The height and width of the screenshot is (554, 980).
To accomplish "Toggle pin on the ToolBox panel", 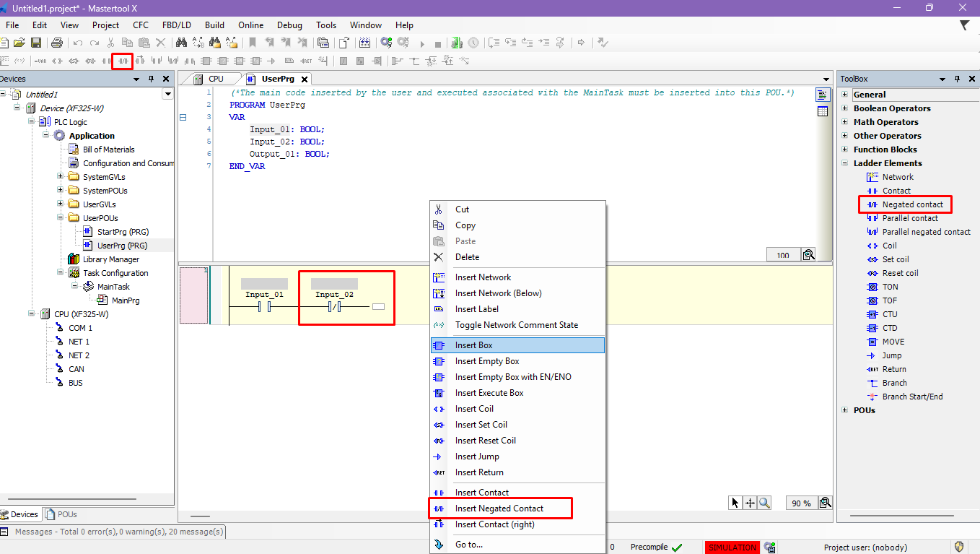I will (957, 79).
